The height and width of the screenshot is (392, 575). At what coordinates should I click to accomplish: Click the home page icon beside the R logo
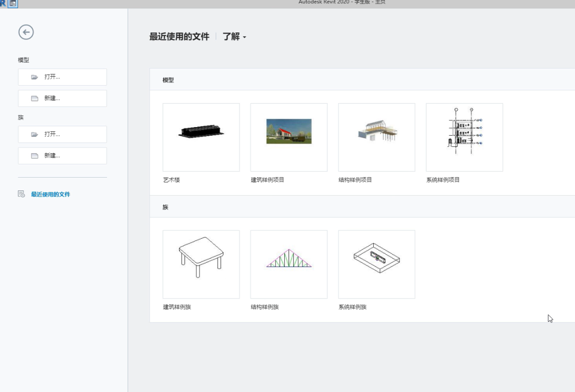[x=13, y=3]
